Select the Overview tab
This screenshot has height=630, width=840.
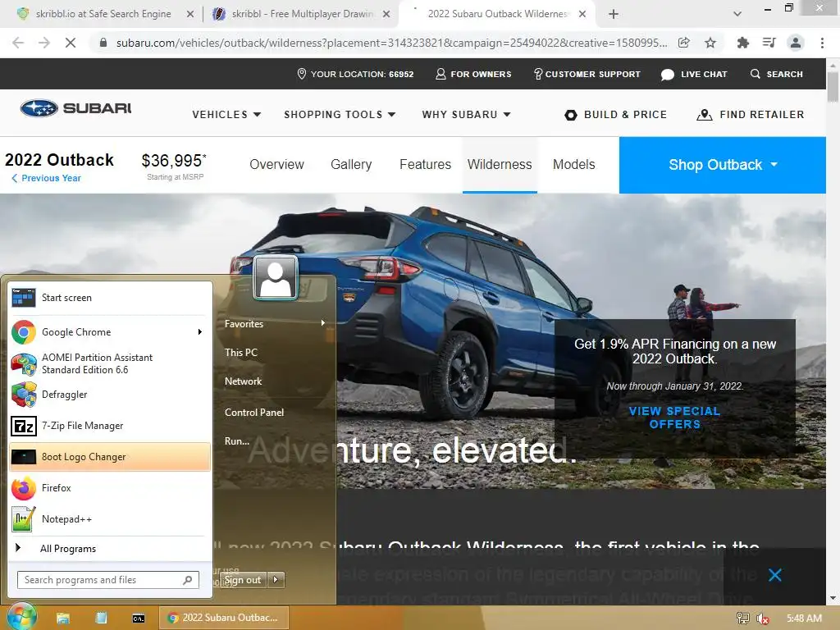click(276, 164)
